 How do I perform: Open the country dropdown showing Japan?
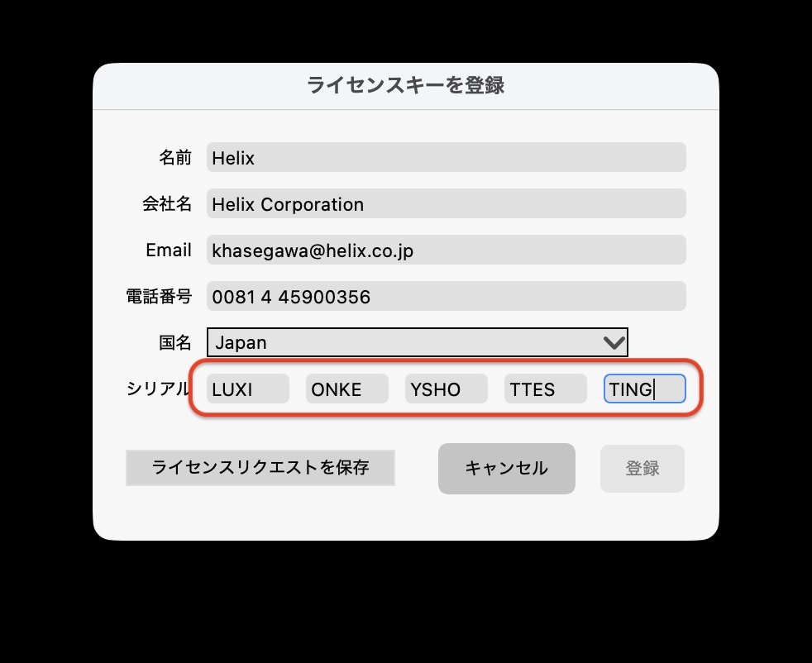pyautogui.click(x=418, y=342)
